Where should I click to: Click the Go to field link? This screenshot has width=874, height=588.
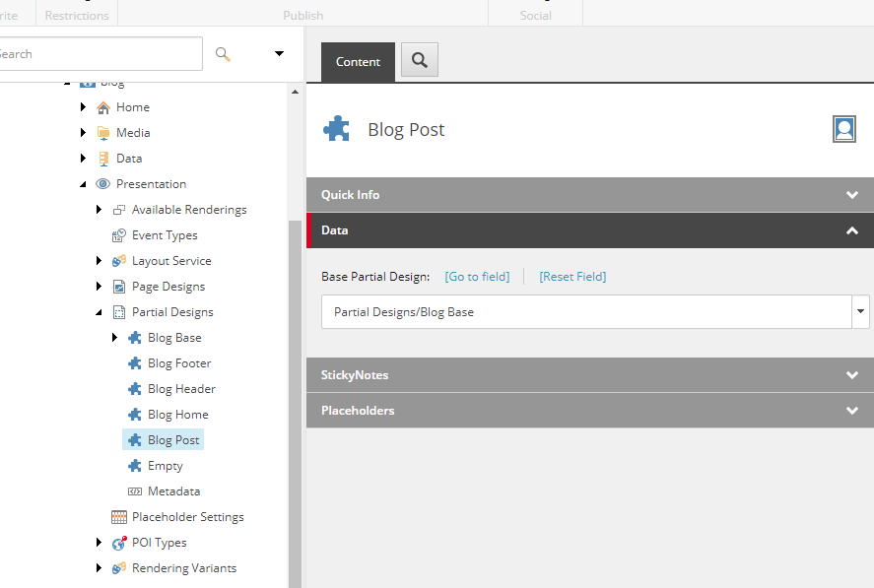pos(477,277)
